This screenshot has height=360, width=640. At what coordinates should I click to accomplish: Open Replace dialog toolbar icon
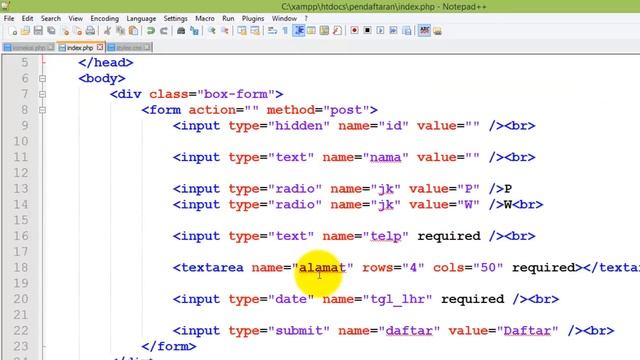click(194, 31)
